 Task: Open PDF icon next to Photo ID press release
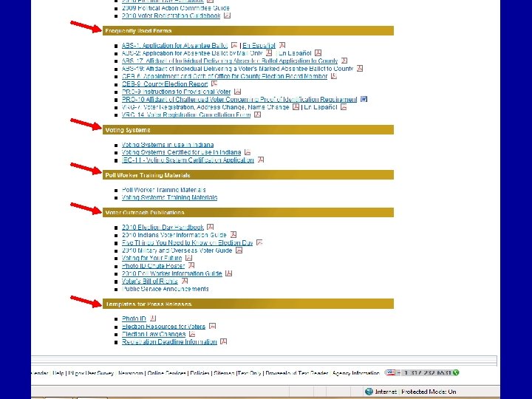point(153,318)
